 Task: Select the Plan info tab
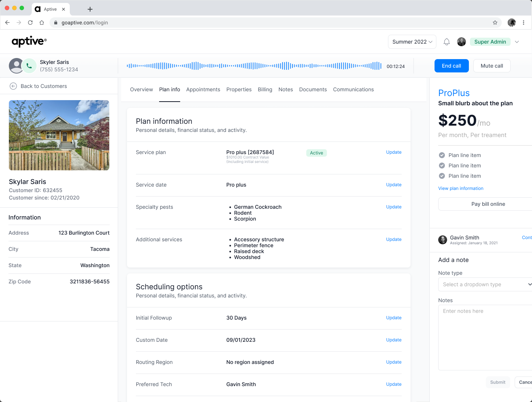pos(169,89)
